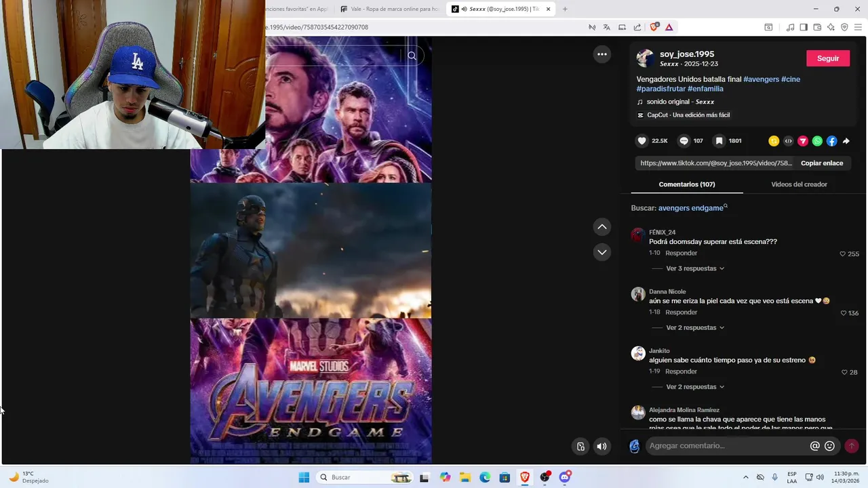Reply to Danna Nicole's comment

(682, 312)
